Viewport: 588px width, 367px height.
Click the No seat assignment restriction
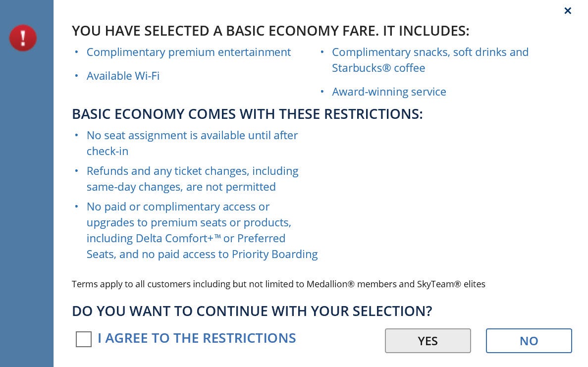coord(192,136)
